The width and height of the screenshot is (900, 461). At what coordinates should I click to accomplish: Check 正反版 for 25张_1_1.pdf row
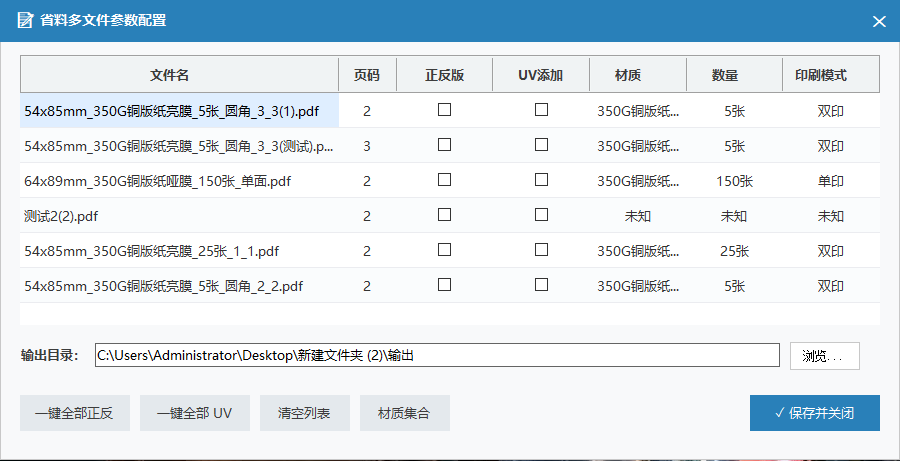pyautogui.click(x=444, y=250)
